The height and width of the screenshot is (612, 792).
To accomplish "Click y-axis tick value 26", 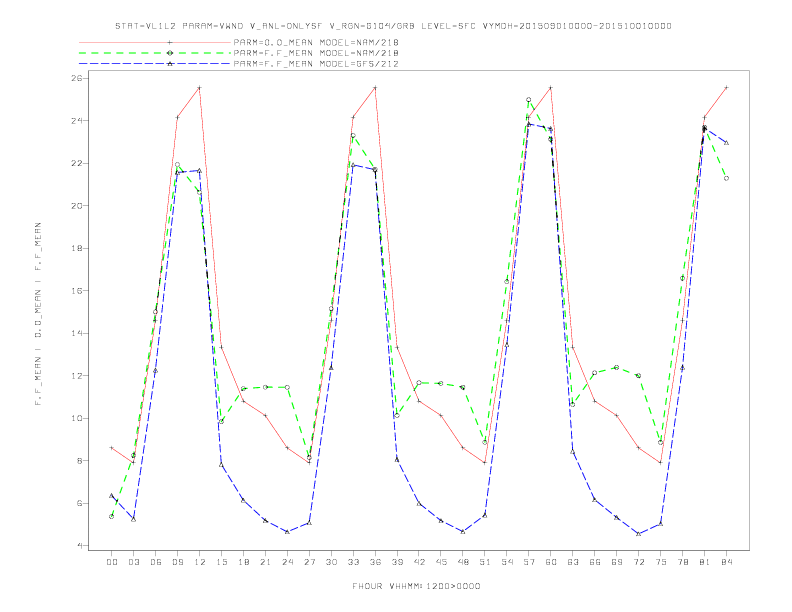I will 77,78.
